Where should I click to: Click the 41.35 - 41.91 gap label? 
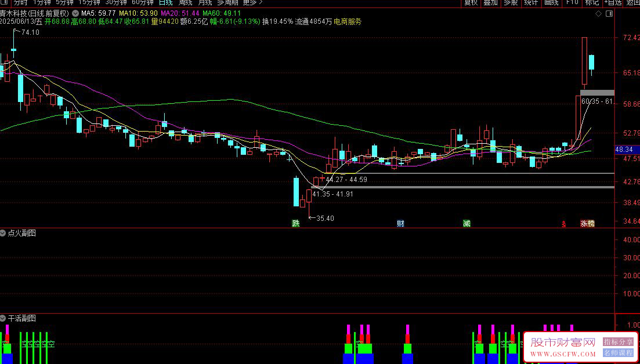click(332, 194)
